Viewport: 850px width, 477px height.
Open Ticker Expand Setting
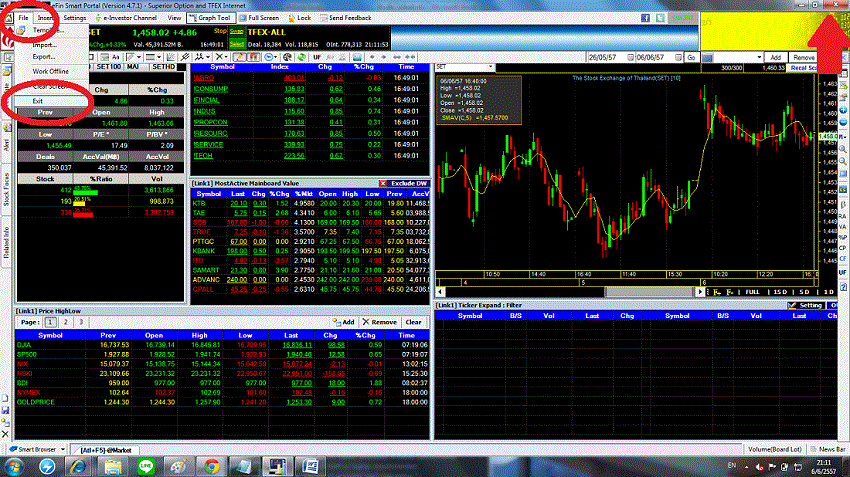[x=805, y=306]
